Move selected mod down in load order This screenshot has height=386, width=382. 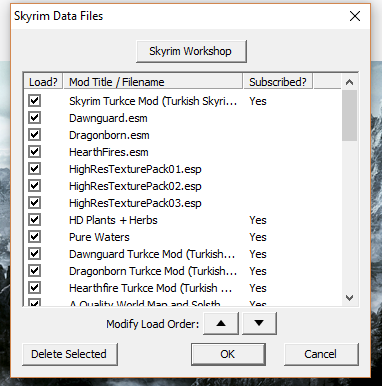click(x=259, y=323)
